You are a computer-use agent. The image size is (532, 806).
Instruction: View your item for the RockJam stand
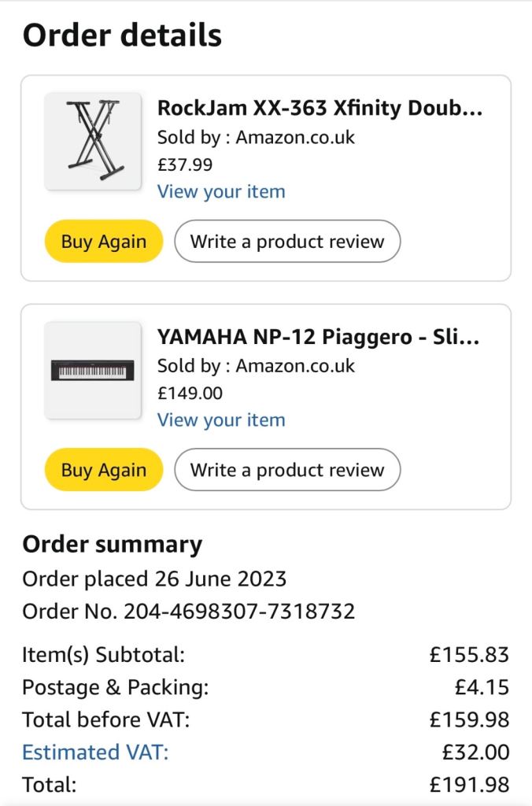click(x=221, y=192)
